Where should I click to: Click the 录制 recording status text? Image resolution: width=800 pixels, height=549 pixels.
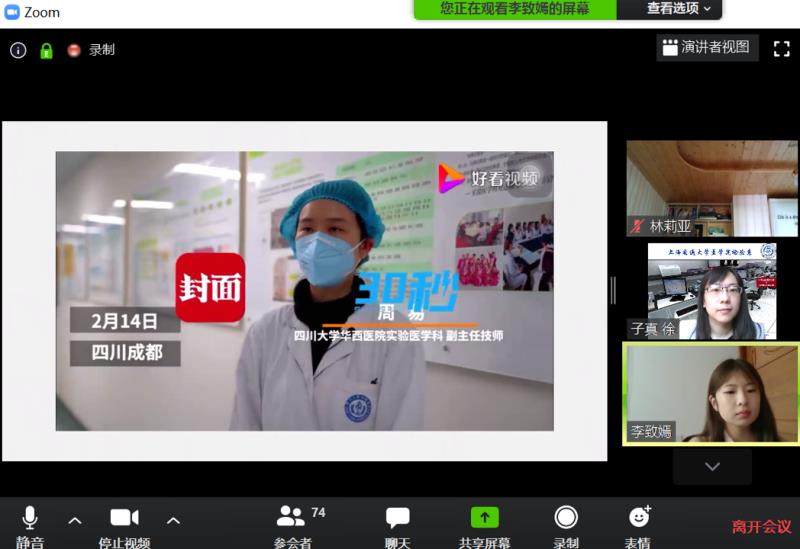(102, 50)
